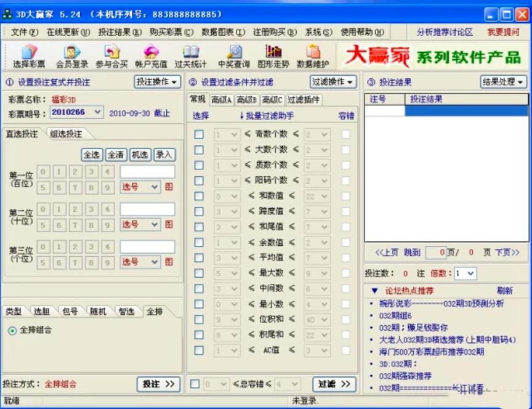The width and height of the screenshot is (532, 409).
Task: Enable the 奇数个数 filter checkbox
Action: pyautogui.click(x=199, y=134)
